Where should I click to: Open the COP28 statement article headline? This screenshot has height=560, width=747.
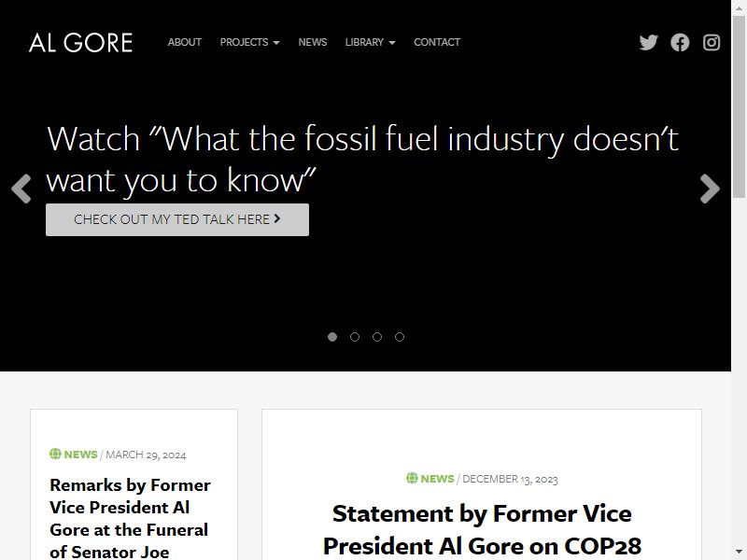[x=482, y=529]
